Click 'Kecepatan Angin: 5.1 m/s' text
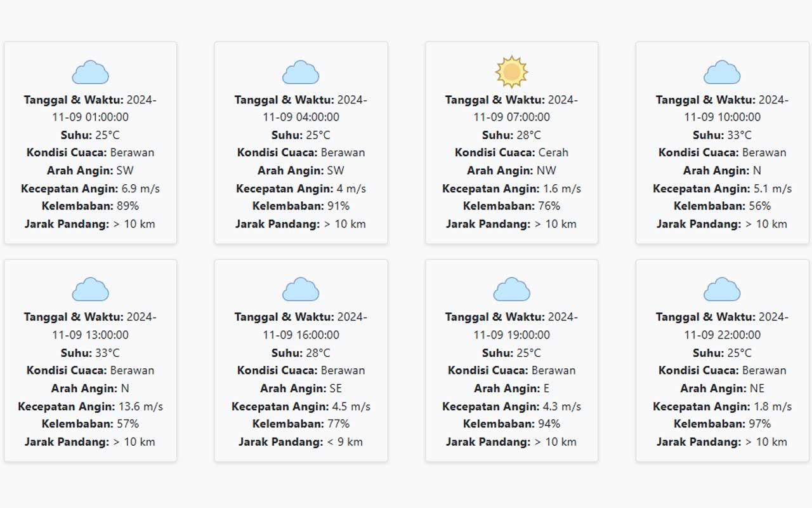The image size is (812, 508). coord(722,188)
